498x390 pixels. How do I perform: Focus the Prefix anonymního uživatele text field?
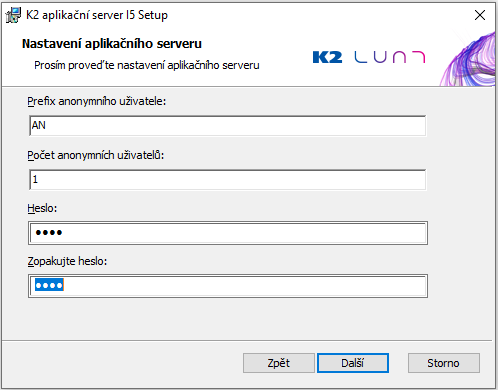[228, 126]
